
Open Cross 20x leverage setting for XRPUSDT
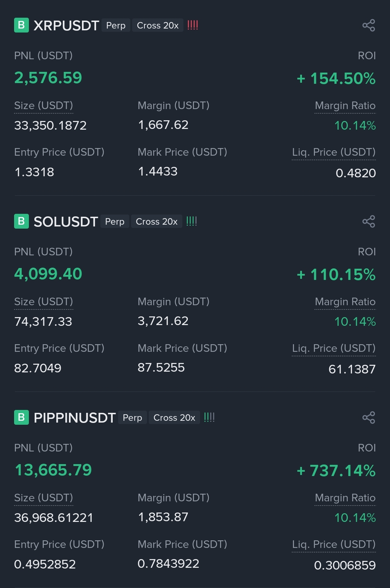click(x=158, y=25)
